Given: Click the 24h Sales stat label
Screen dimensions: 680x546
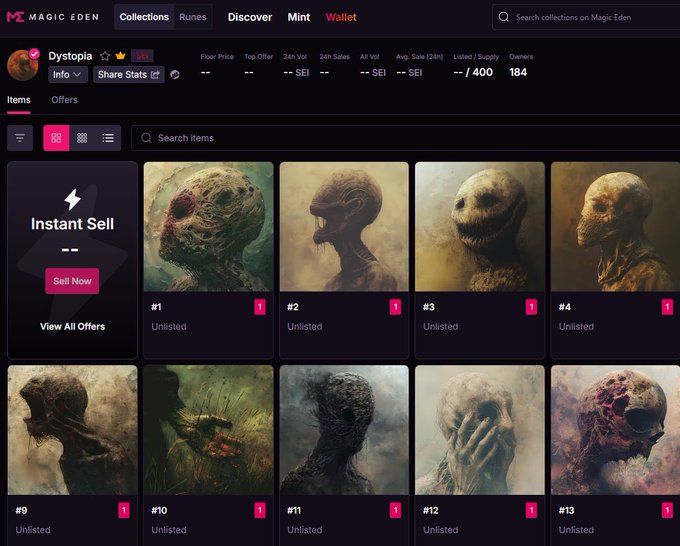Looking at the screenshot, I should click(334, 57).
